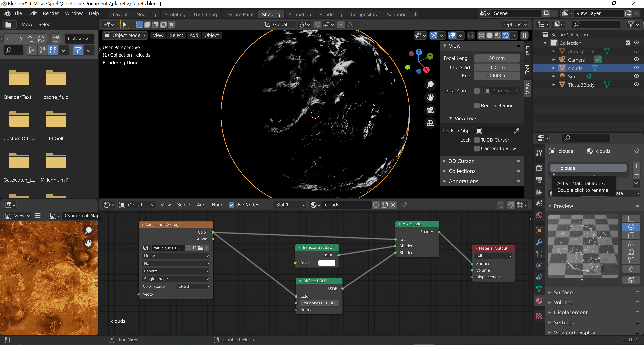Toggle visibility of the Sun light

tap(636, 76)
